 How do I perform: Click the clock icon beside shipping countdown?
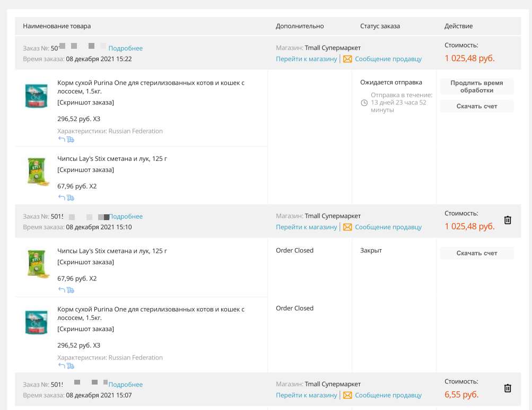(x=364, y=103)
